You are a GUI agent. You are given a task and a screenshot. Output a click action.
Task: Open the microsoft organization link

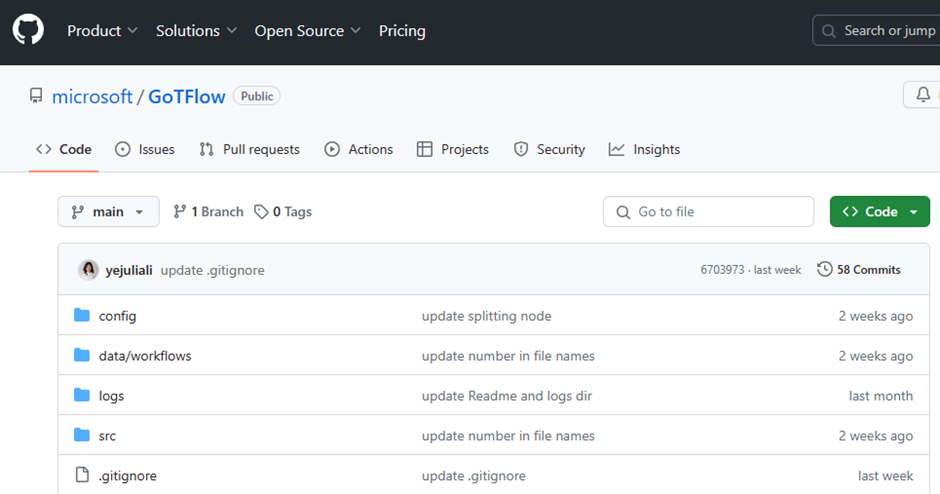pos(92,97)
